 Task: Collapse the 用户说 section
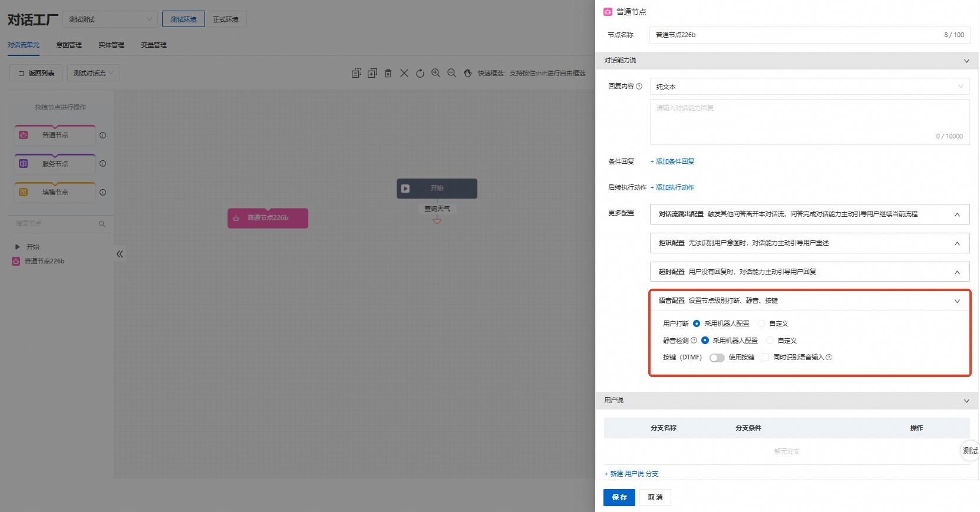point(787,401)
